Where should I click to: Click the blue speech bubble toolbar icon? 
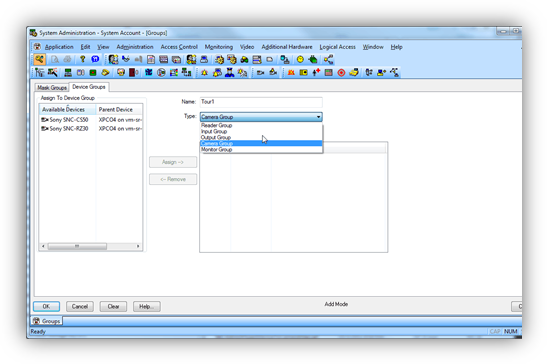95,59
